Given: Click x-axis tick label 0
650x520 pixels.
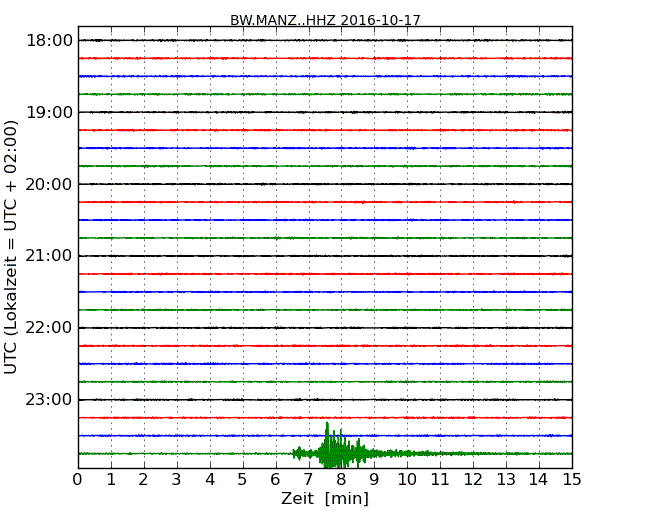Looking at the screenshot, I should (78, 480).
